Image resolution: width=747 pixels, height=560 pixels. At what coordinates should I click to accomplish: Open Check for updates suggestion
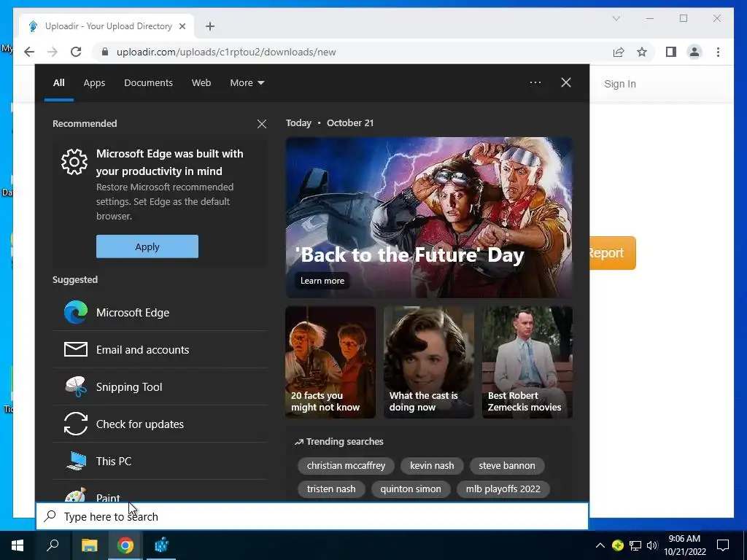(160, 424)
